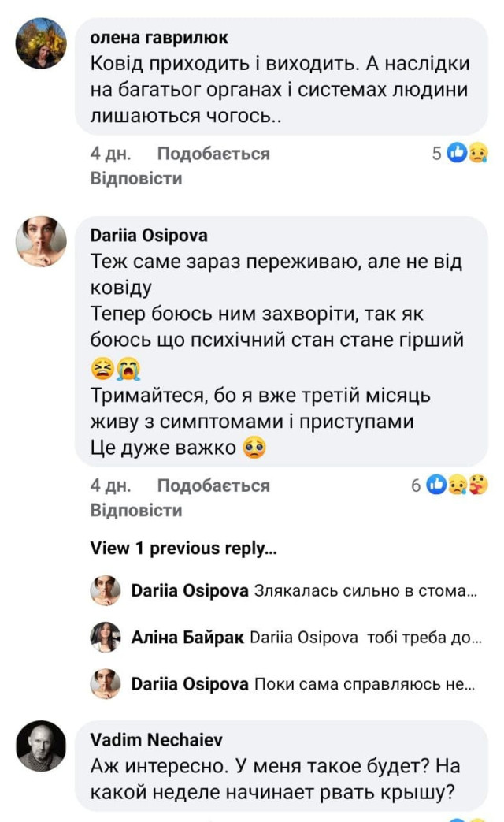
Task: Open Dariia Osipova's reply starting with Поки
Action: click(x=364, y=684)
